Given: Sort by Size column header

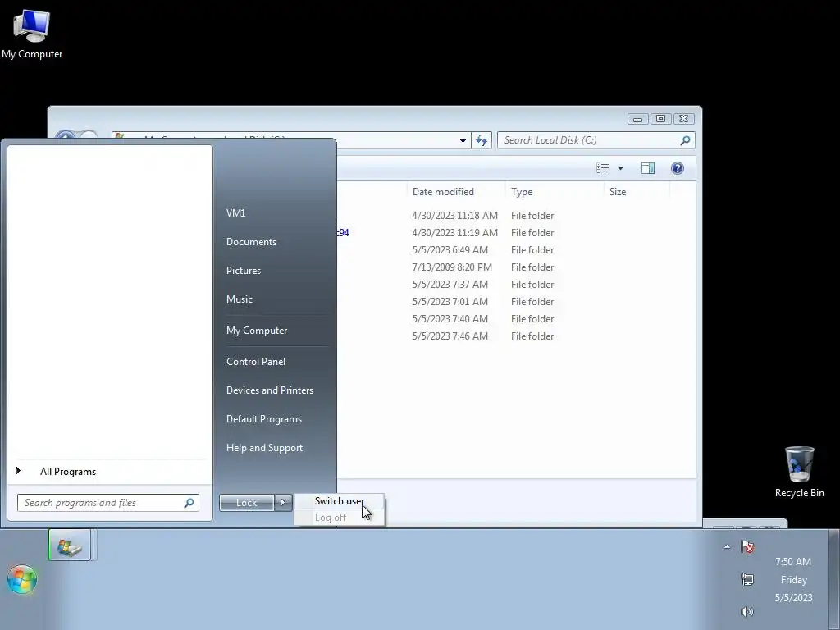Looking at the screenshot, I should [x=618, y=192].
